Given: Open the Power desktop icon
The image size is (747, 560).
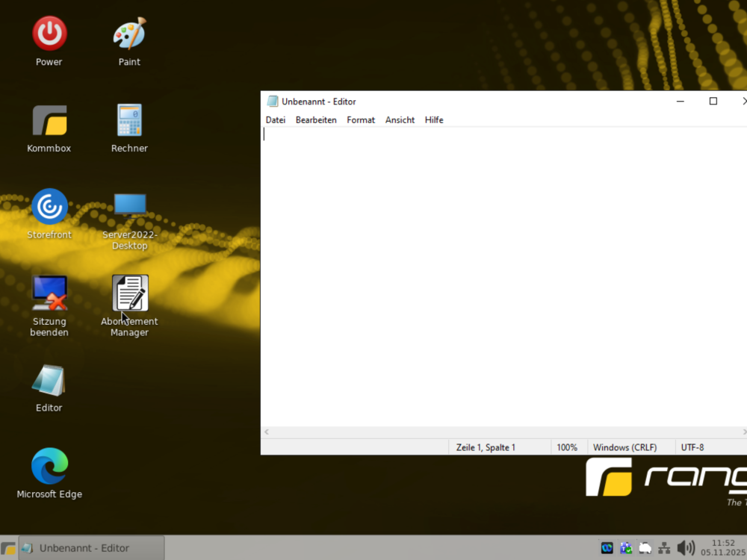Looking at the screenshot, I should pos(49,34).
